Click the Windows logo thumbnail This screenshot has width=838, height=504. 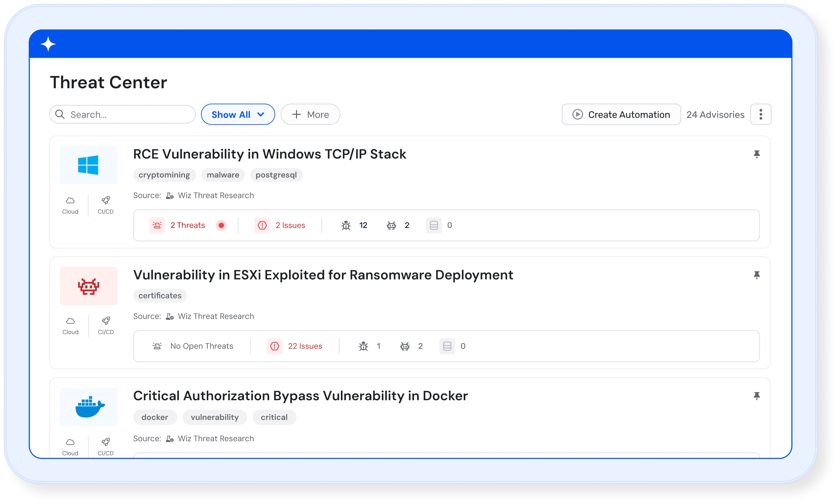(88, 165)
